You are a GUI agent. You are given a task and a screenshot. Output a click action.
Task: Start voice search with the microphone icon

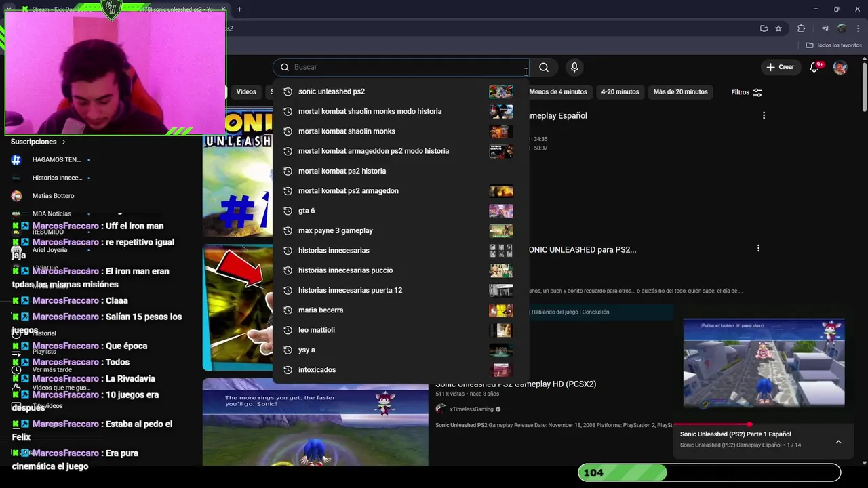(x=574, y=67)
